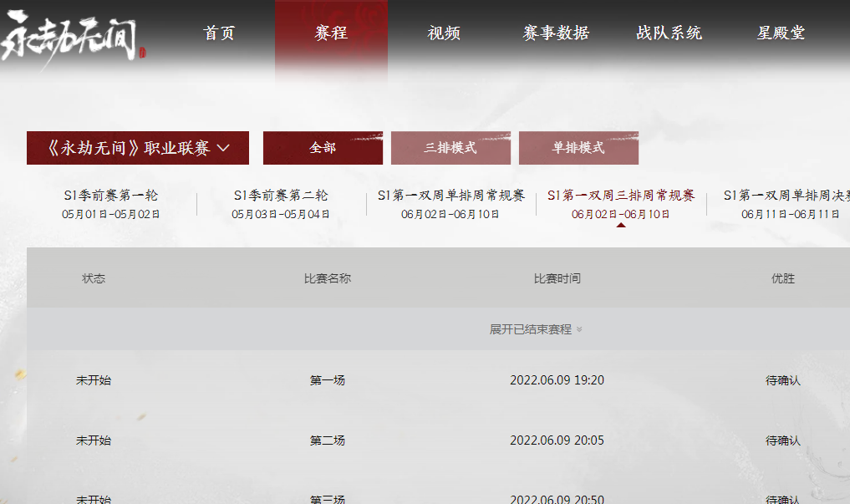The width and height of the screenshot is (850, 504).
Task: Click the 第一场 match name
Action: 328,380
